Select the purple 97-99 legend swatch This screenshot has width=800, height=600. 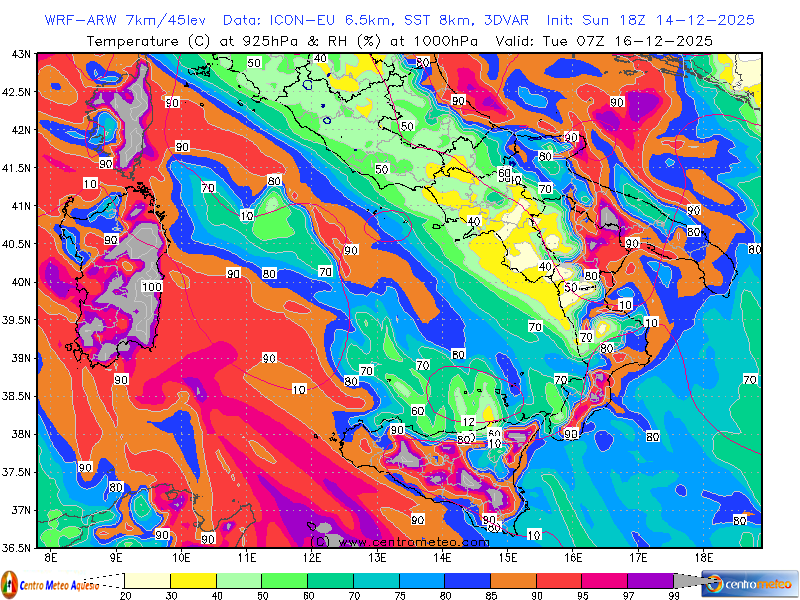coord(650,580)
